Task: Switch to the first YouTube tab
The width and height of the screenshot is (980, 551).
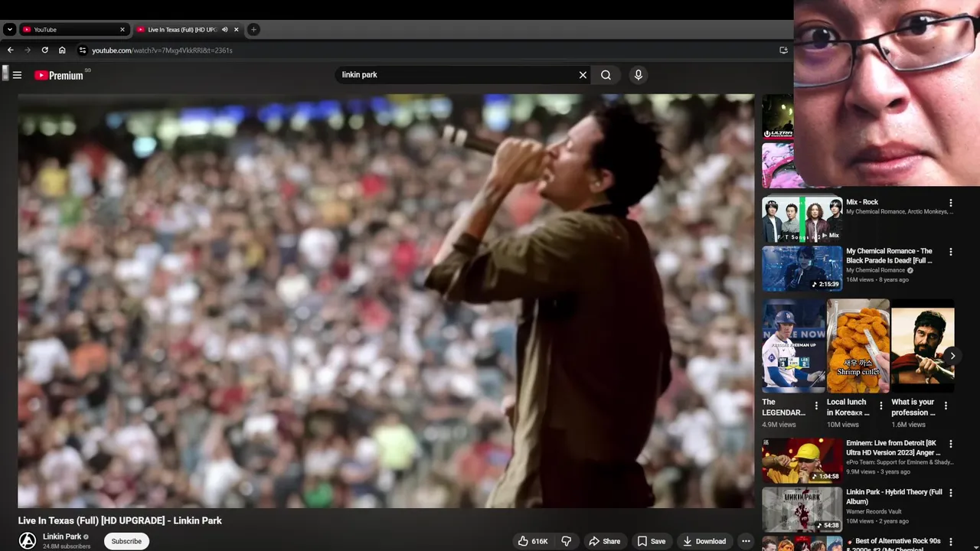Action: 73,30
